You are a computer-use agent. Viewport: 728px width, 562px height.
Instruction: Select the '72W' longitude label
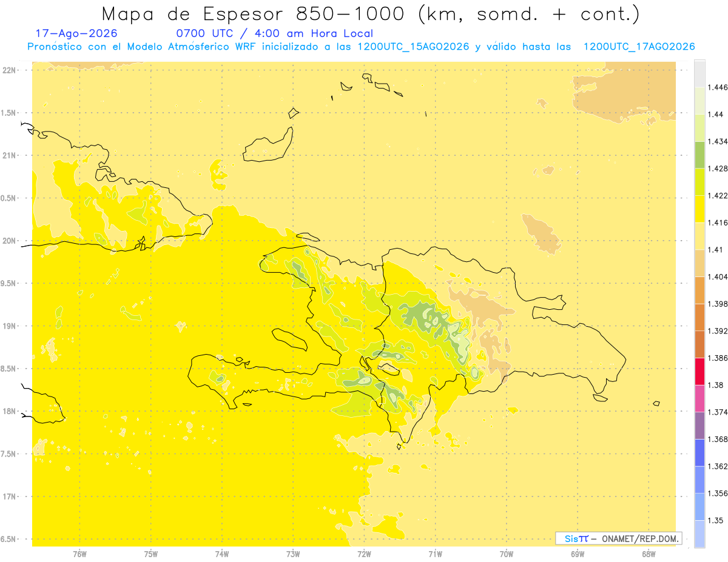(364, 554)
